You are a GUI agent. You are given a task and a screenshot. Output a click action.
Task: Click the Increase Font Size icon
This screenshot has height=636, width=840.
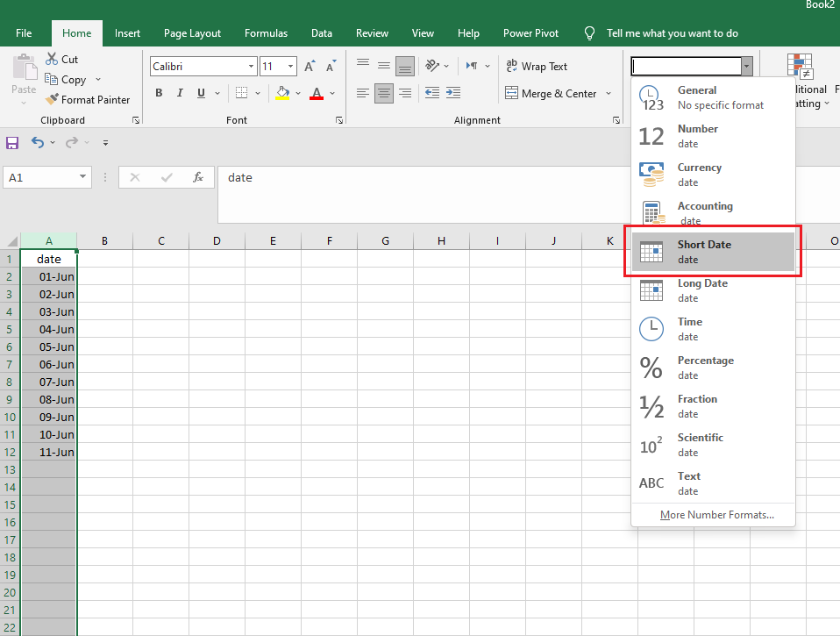(310, 67)
